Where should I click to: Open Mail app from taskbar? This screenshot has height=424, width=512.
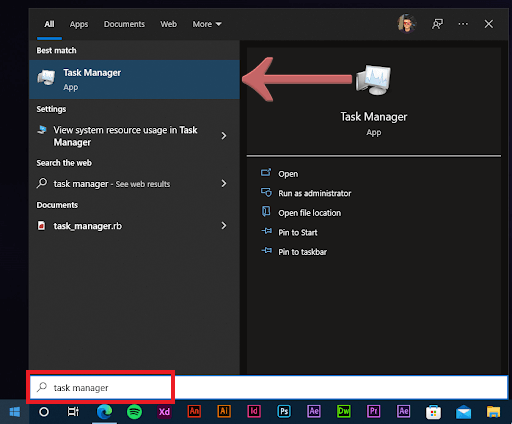click(x=463, y=413)
